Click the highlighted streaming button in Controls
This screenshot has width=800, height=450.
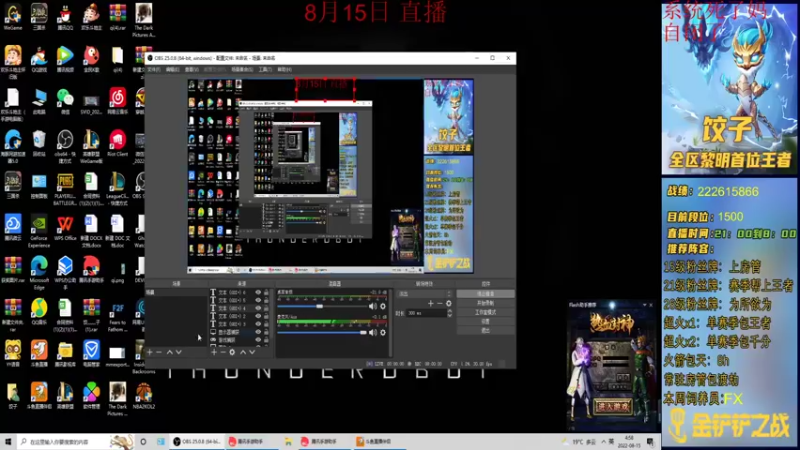click(x=485, y=294)
